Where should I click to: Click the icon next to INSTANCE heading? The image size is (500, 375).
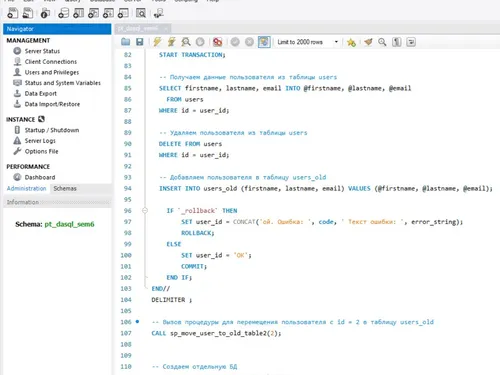[x=41, y=119]
